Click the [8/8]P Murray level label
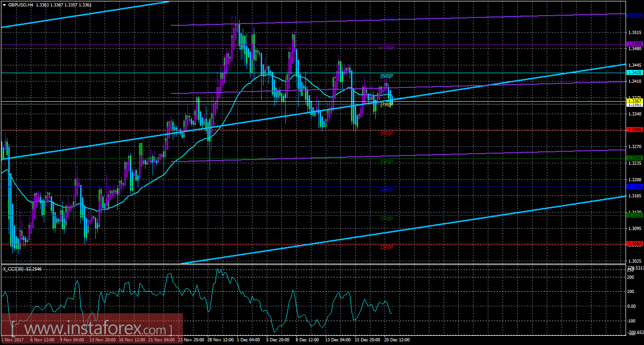The height and width of the screenshot is (345, 644). (x=387, y=76)
